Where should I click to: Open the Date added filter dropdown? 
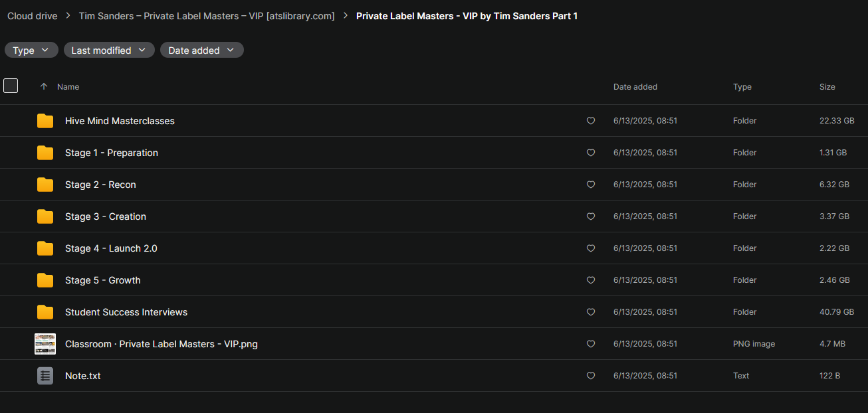pos(201,50)
